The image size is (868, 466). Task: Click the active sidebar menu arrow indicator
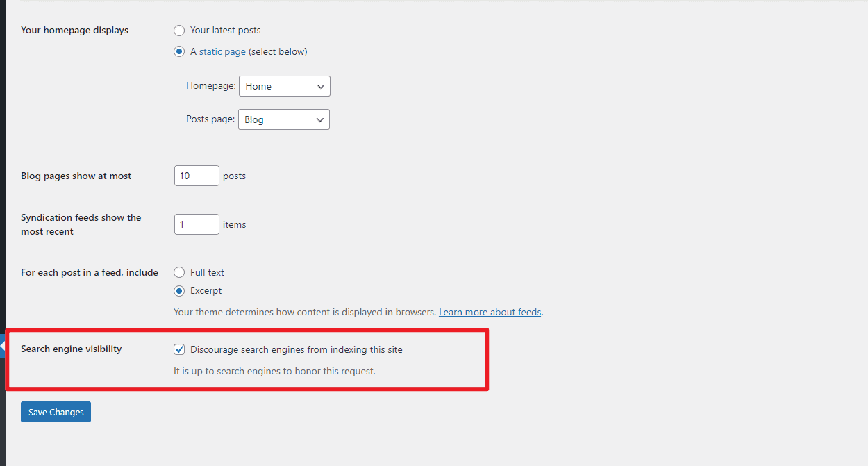[x=3, y=345]
